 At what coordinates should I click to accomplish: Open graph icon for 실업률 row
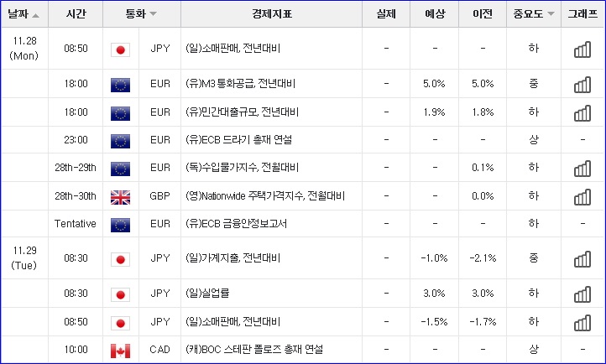tap(582, 294)
